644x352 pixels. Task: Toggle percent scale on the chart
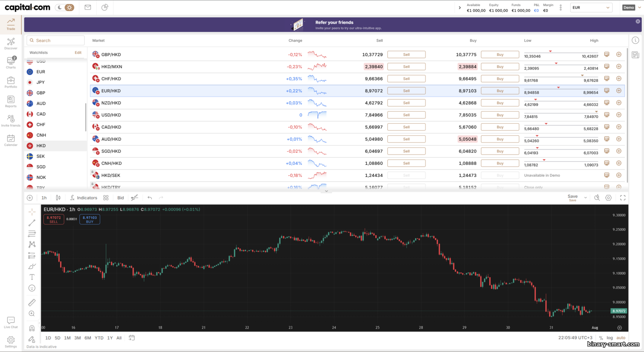tap(601, 338)
